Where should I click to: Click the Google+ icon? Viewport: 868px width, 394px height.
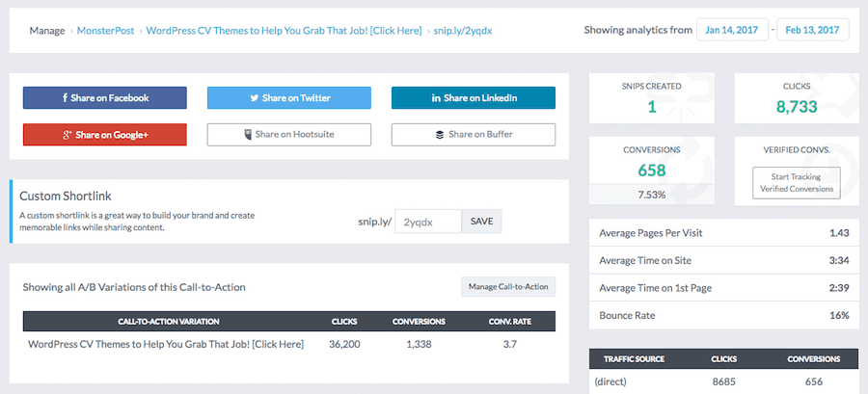(67, 135)
